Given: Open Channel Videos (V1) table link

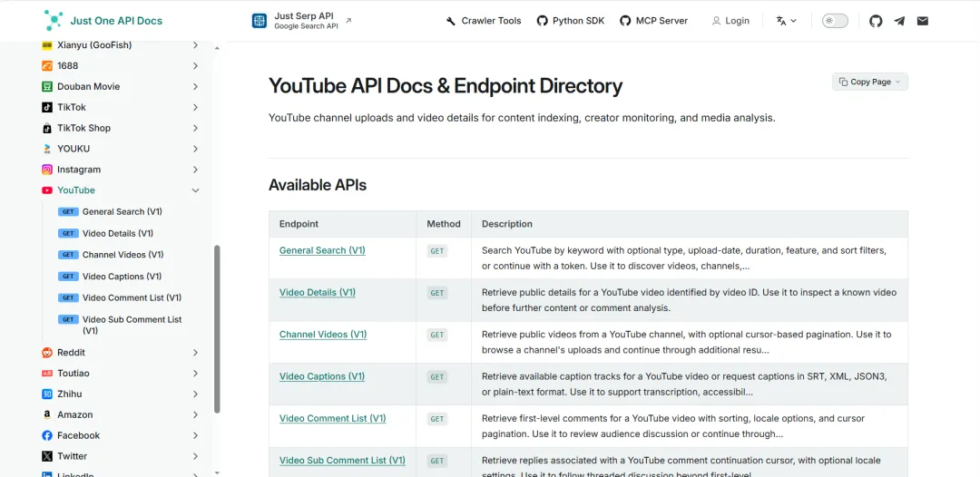Looking at the screenshot, I should pos(323,334).
